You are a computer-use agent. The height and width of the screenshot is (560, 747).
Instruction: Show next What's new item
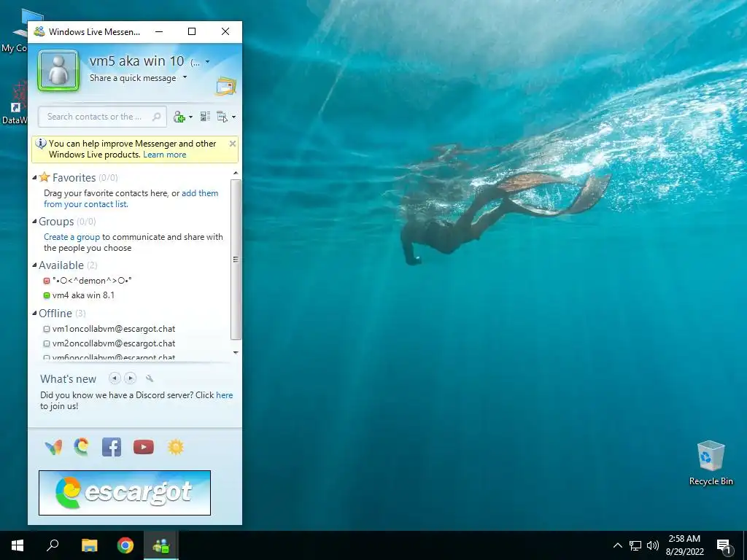click(x=130, y=378)
